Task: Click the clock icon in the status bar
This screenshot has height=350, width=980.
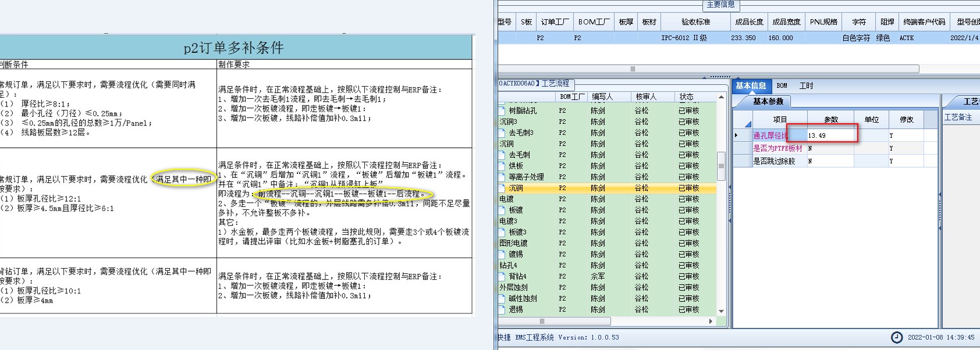Action: click(897, 337)
